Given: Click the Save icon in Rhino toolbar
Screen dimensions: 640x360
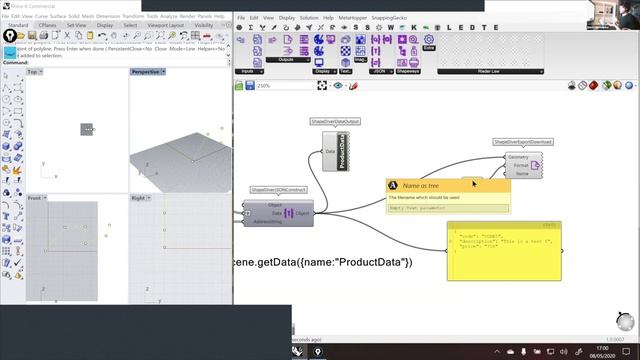Looking at the screenshot, I should pyautogui.click(x=32, y=36).
